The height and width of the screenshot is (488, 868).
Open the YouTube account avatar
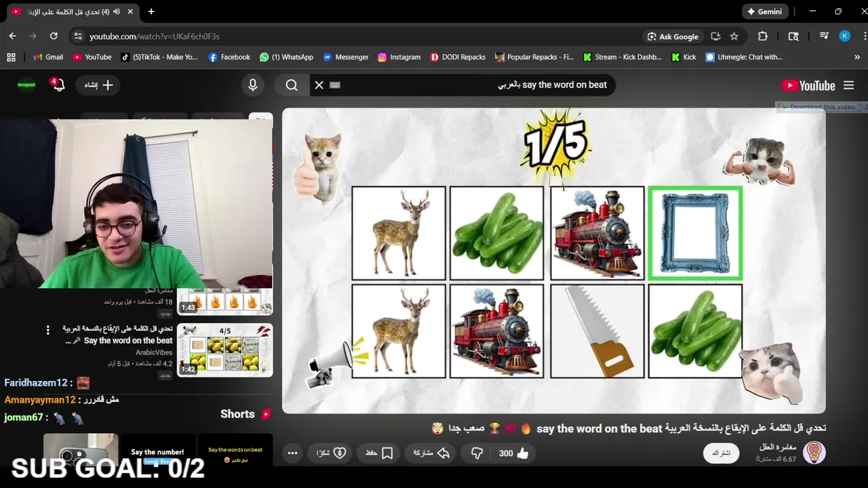tap(26, 85)
